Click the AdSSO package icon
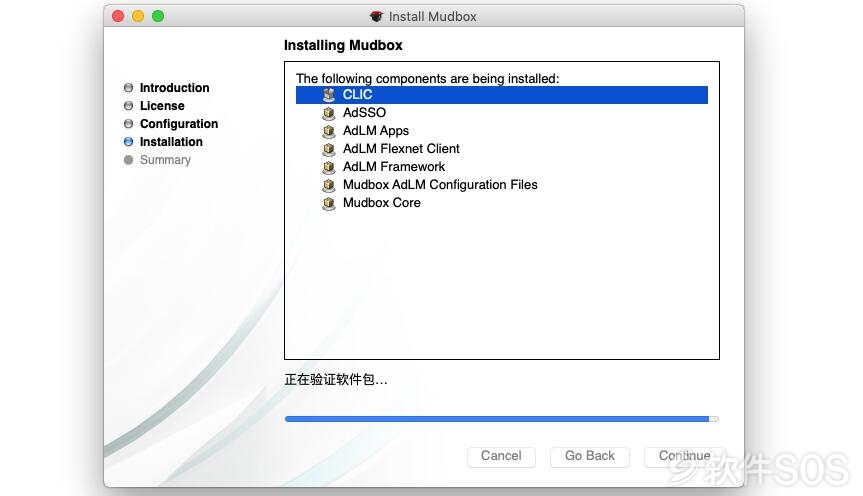The height and width of the screenshot is (496, 863). pos(329,113)
